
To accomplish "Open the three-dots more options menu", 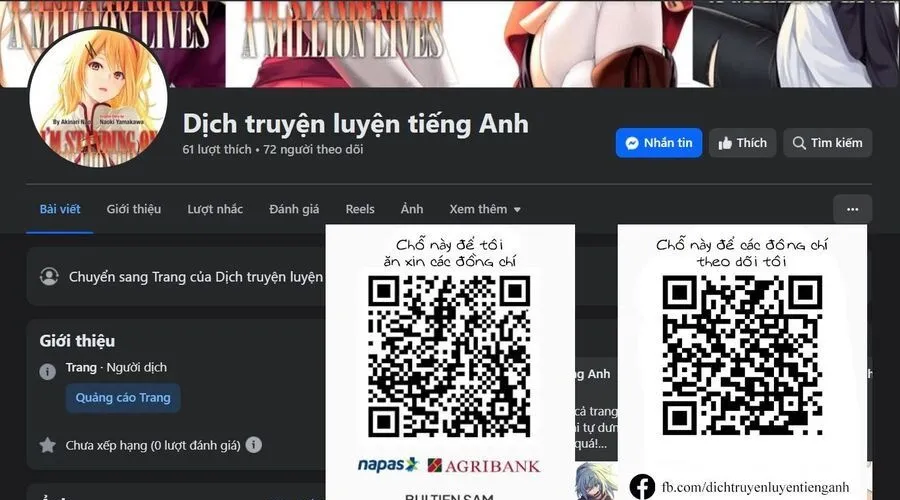I will point(852,209).
